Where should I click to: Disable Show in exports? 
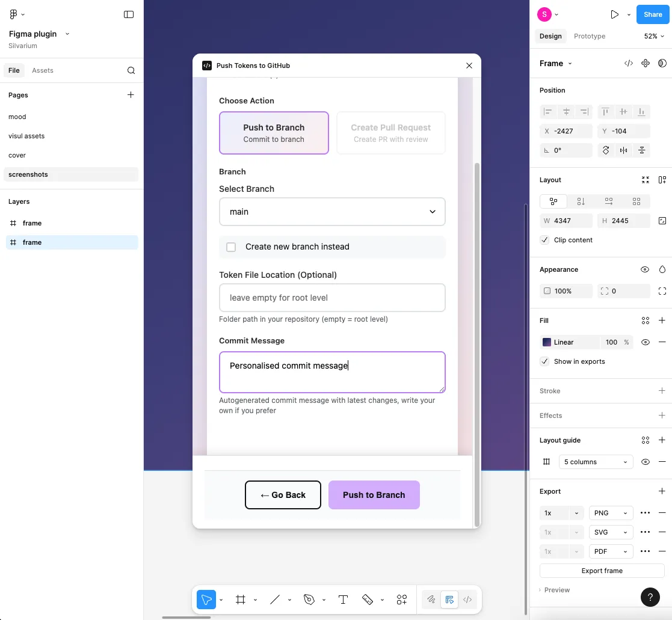(x=544, y=361)
